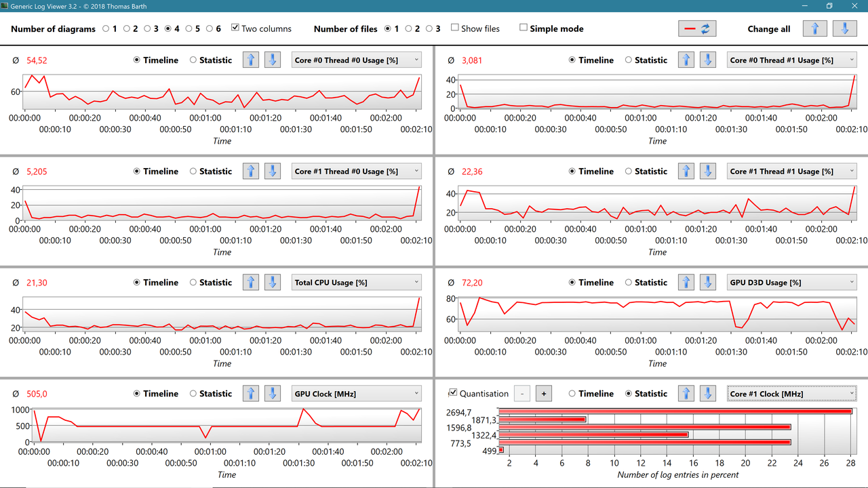
Task: Set number of diagrams to 2
Action: coord(126,28)
